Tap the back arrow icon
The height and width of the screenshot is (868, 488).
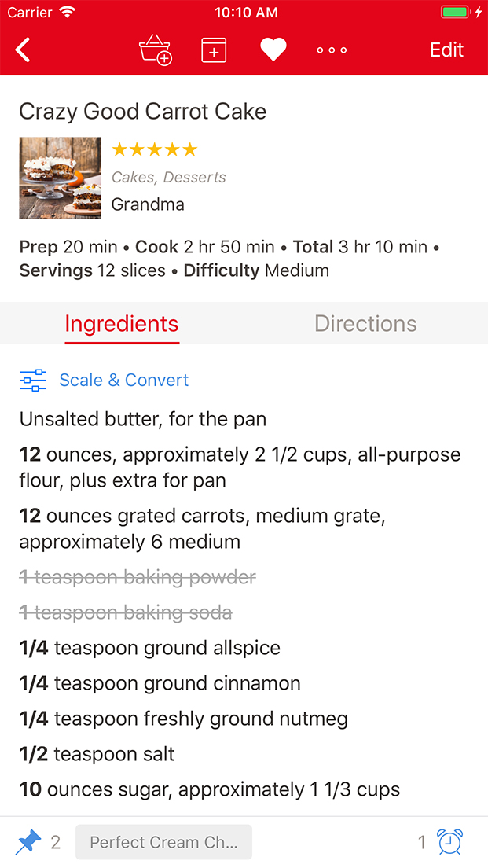coord(24,50)
